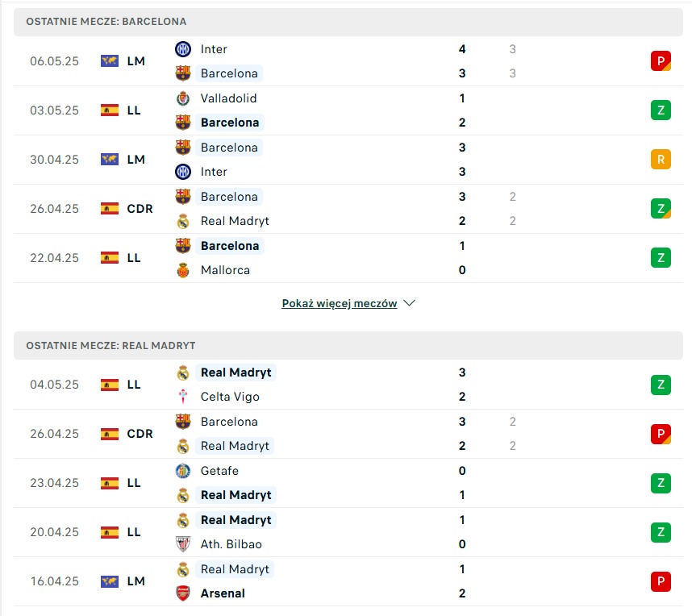
Task: Click the Champions League flag on 16.04.25
Action: [x=110, y=581]
